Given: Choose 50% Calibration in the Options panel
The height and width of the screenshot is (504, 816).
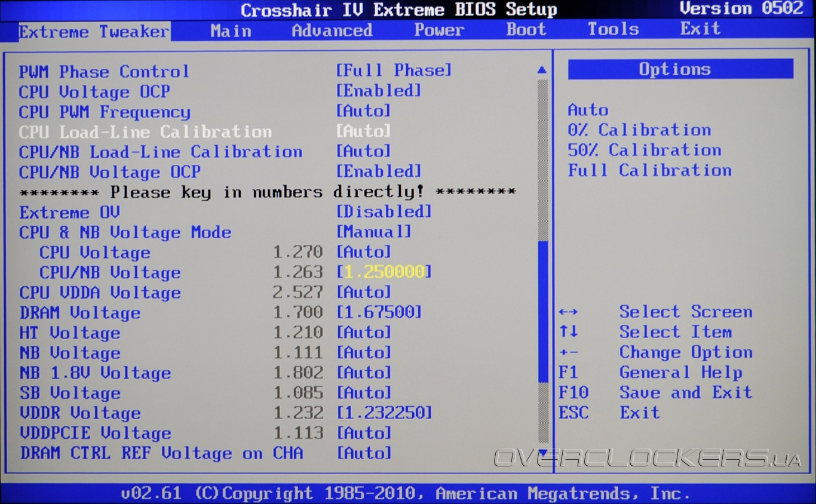Looking at the screenshot, I should coord(645,150).
